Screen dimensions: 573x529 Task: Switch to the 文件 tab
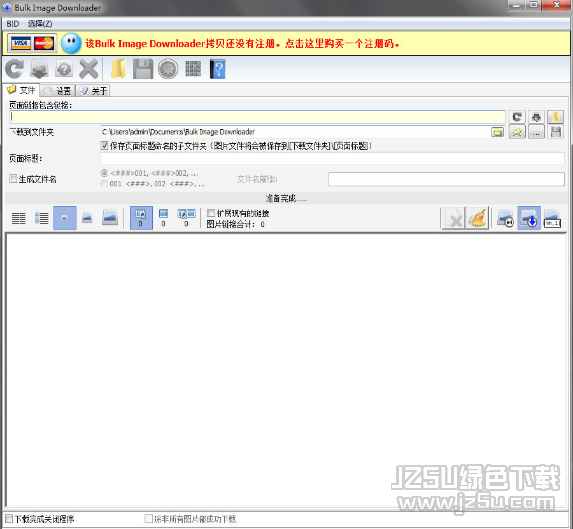coord(22,90)
